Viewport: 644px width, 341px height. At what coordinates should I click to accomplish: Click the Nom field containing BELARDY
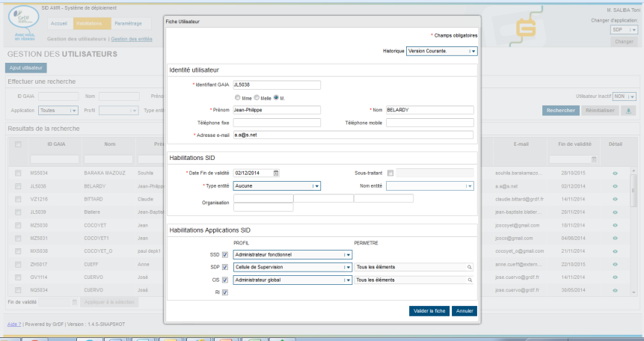[x=429, y=110]
